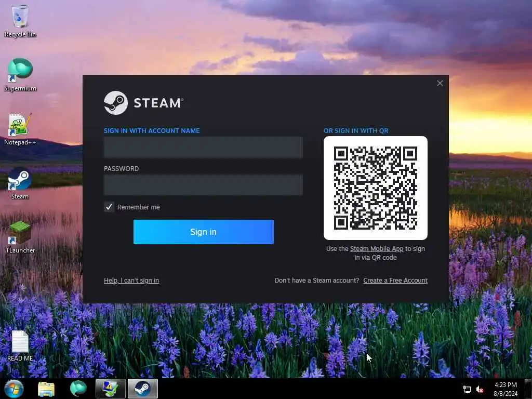Open the Notepad++ desktop shortcut
The image size is (532, 399).
pyautogui.click(x=20, y=129)
